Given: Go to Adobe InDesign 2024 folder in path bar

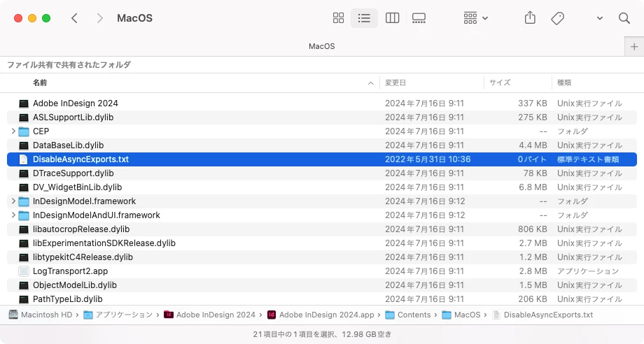Looking at the screenshot, I should [x=210, y=315].
